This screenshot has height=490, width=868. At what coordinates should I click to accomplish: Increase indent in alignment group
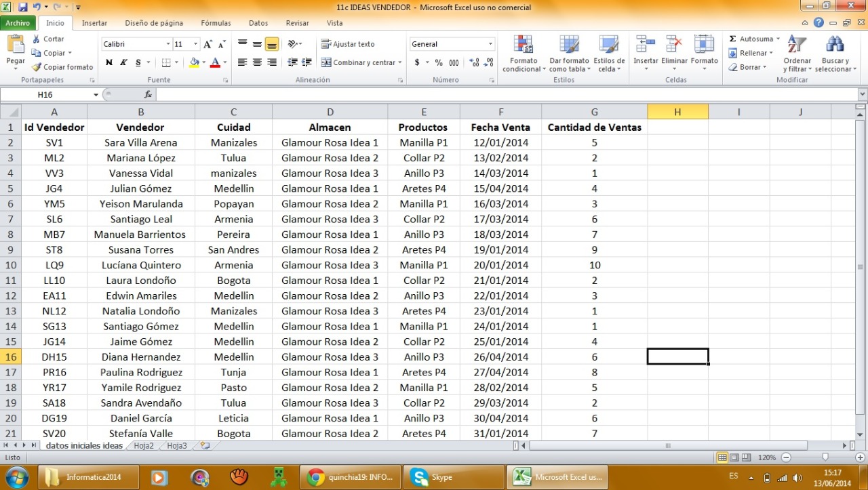[307, 62]
